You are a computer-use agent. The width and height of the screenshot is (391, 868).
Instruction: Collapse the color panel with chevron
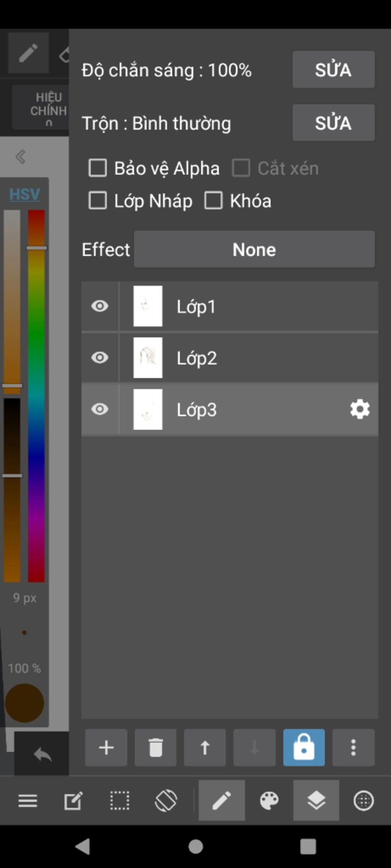click(x=21, y=156)
